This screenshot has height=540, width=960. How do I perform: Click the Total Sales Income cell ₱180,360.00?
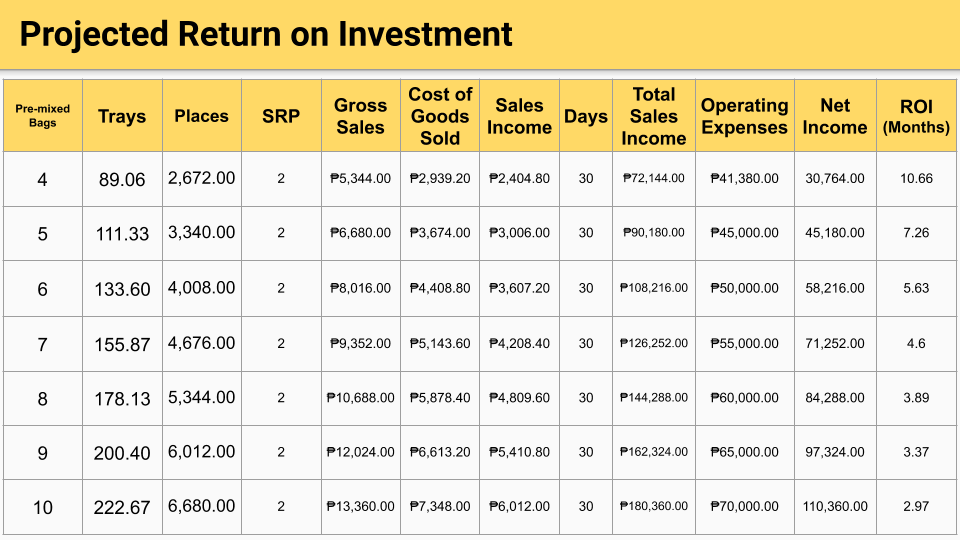(654, 506)
